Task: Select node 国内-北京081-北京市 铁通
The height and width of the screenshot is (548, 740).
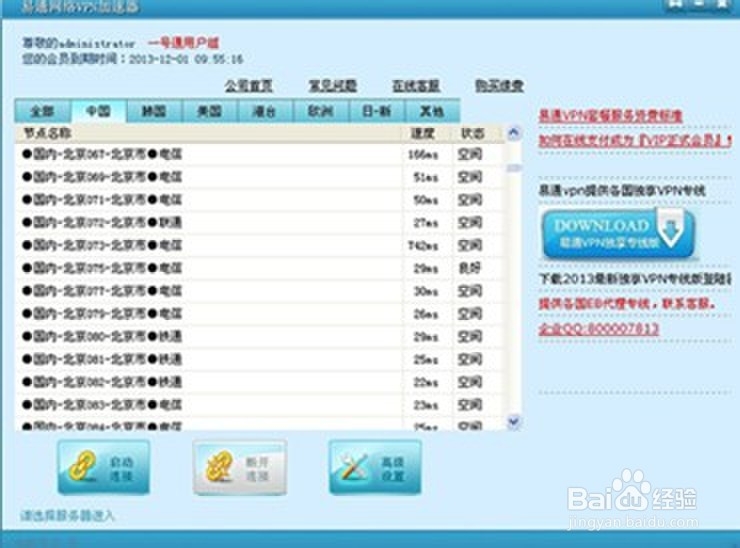Action: click(x=261, y=359)
